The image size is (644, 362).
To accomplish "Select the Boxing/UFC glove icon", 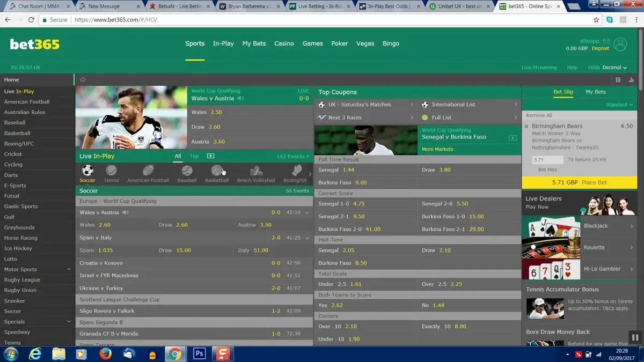I will [x=296, y=171].
